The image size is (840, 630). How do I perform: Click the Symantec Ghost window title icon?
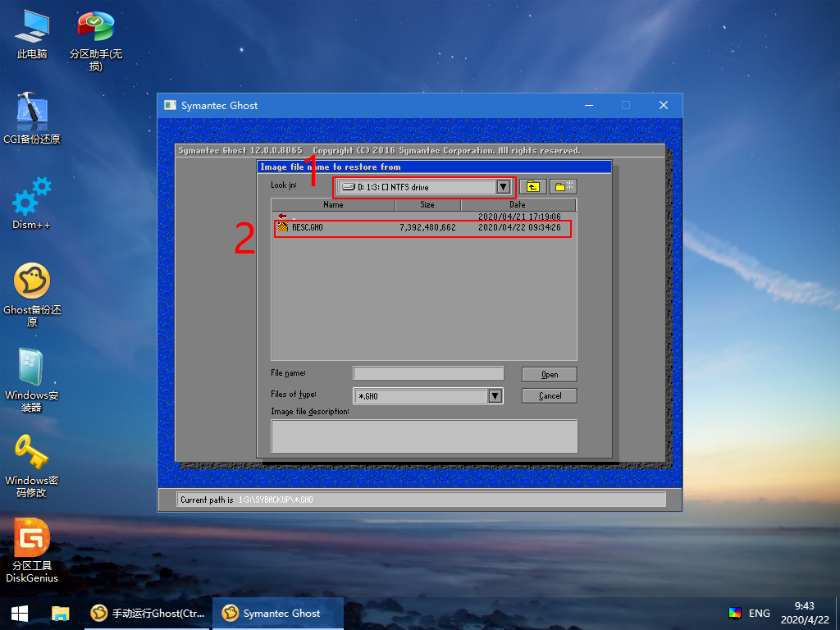(x=171, y=105)
